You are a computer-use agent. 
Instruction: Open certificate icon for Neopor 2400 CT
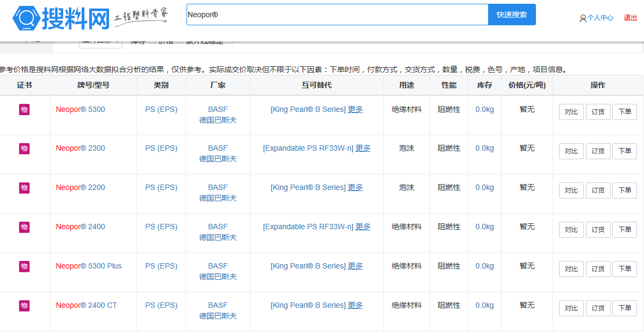click(24, 306)
